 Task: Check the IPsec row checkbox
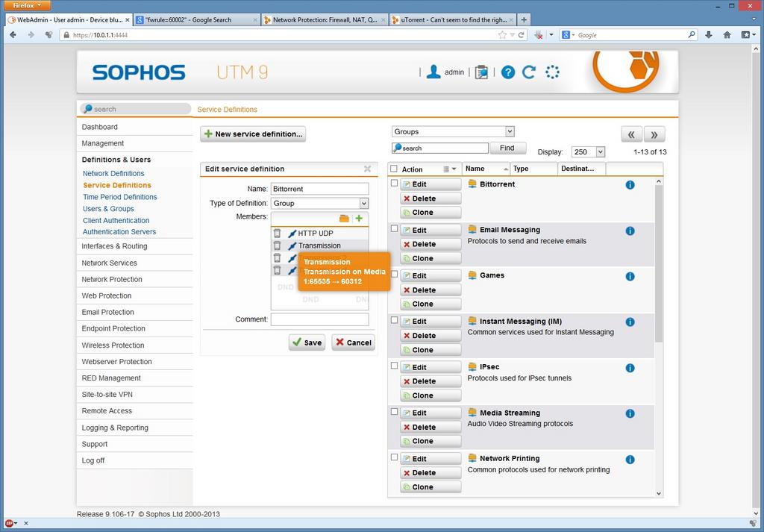(394, 366)
